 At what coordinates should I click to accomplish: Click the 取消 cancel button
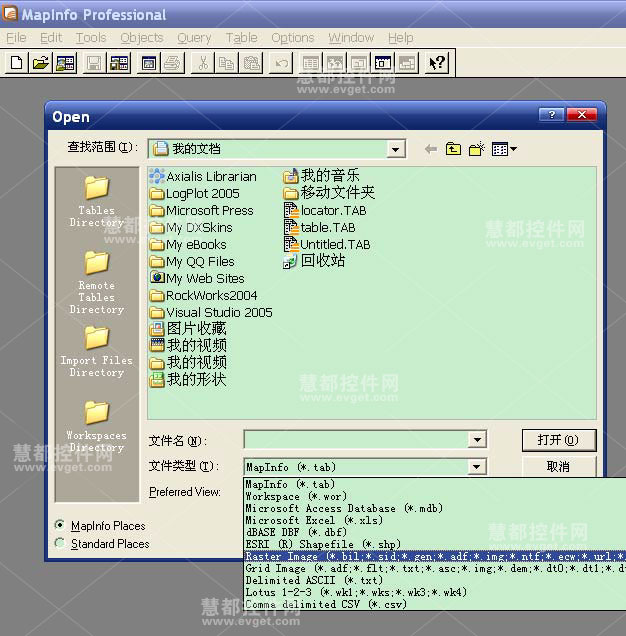559,466
